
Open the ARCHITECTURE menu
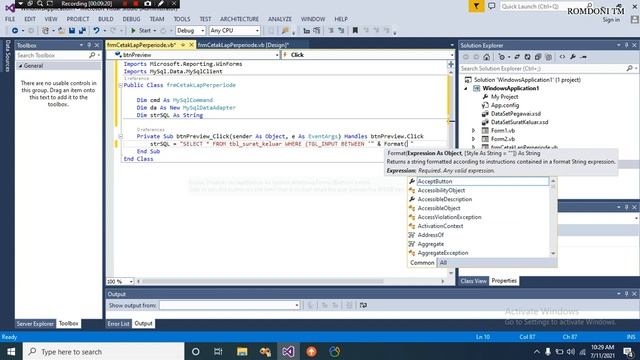(239, 19)
